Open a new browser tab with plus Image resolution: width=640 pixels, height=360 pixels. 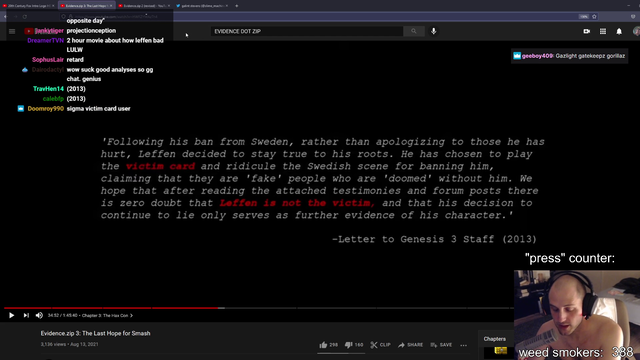click(237, 6)
